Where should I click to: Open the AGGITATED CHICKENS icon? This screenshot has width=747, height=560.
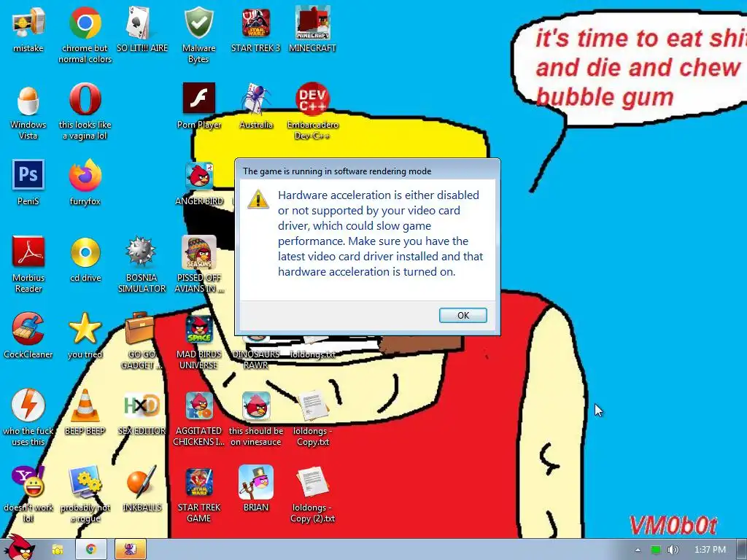point(198,405)
